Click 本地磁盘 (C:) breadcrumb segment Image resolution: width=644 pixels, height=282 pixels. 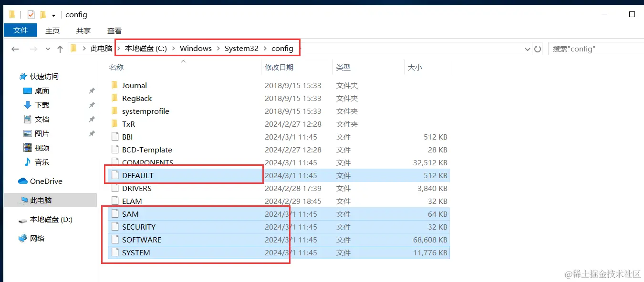pos(146,49)
